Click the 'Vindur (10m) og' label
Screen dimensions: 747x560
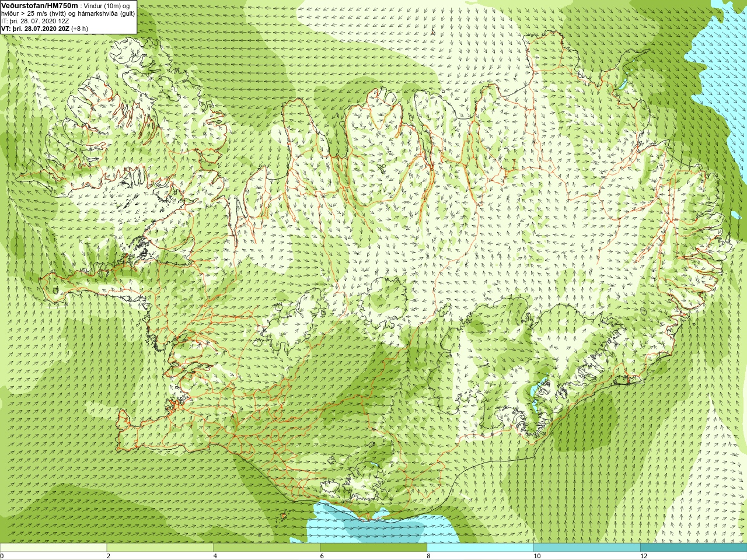click(107, 6)
